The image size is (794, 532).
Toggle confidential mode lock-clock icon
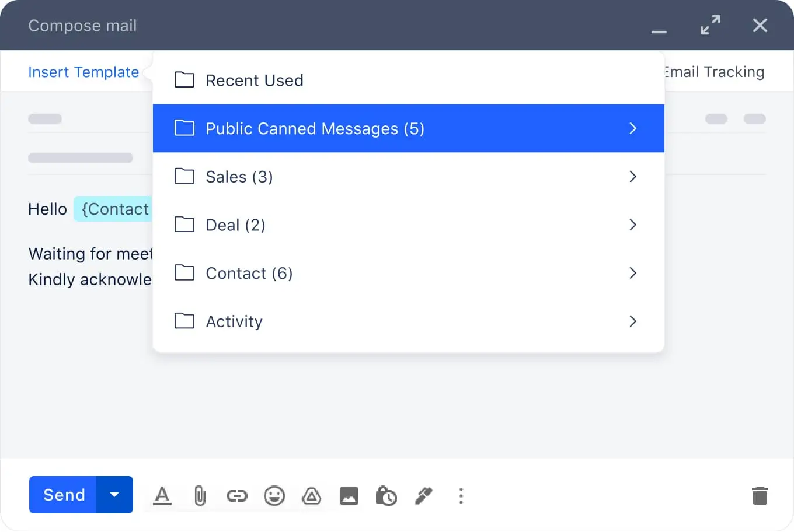point(386,496)
